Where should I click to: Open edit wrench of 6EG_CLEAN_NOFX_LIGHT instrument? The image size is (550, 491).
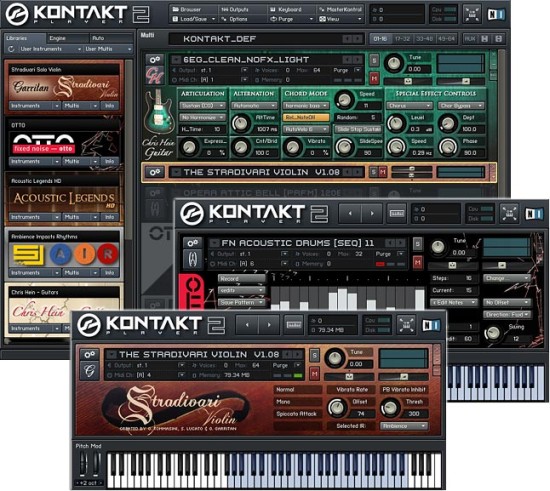tap(155, 60)
